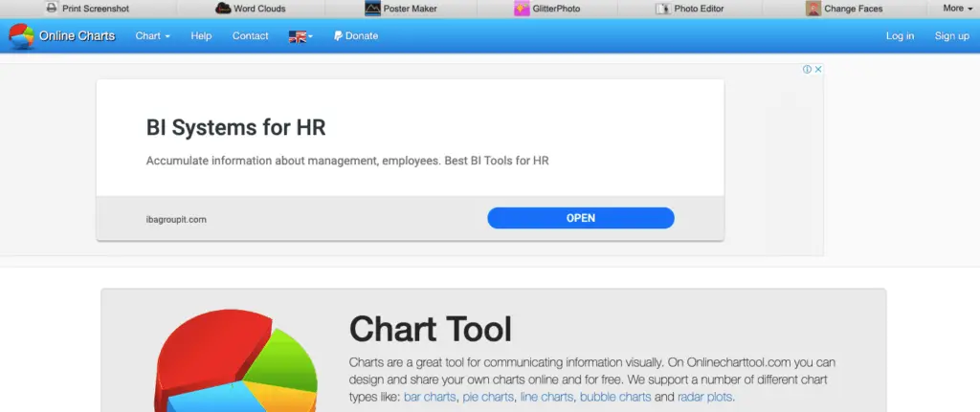Click ibagroupit.com ad domain
Viewport: 980px width, 412px height.
pyautogui.click(x=176, y=220)
